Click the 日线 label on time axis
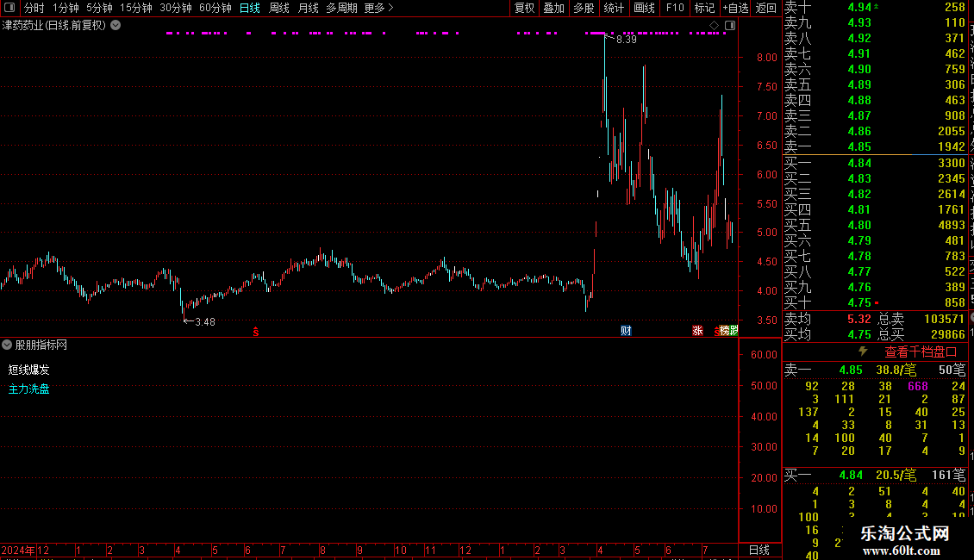 759,550
